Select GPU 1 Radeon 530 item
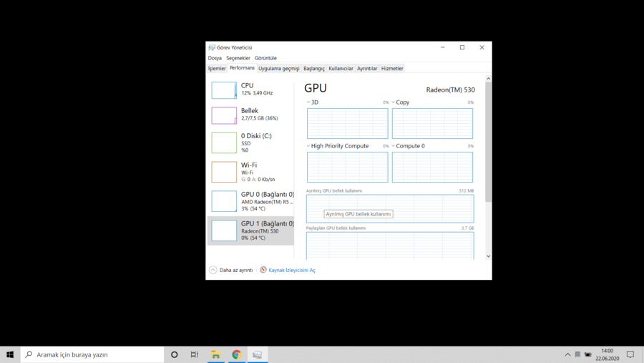This screenshot has width=644, height=363. (250, 231)
